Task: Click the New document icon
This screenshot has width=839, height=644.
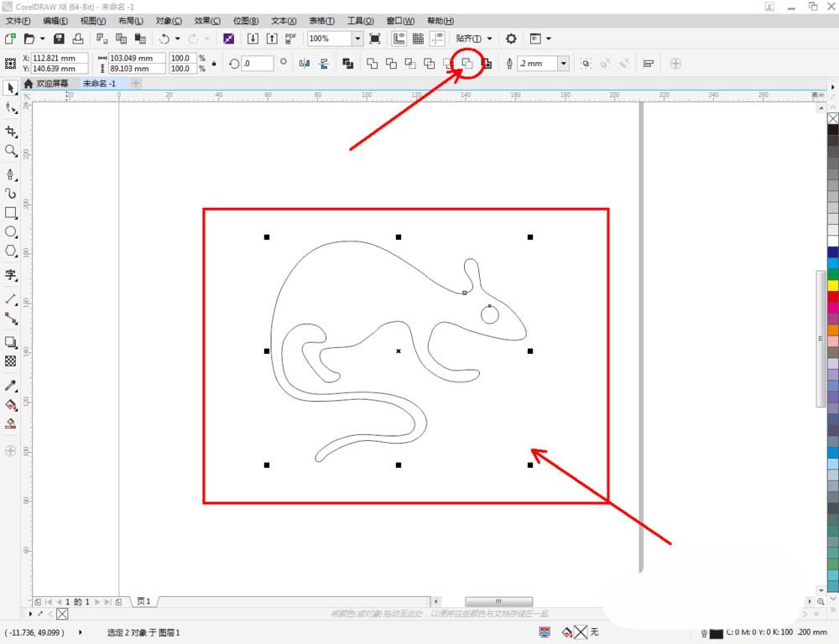Action: click(x=10, y=39)
